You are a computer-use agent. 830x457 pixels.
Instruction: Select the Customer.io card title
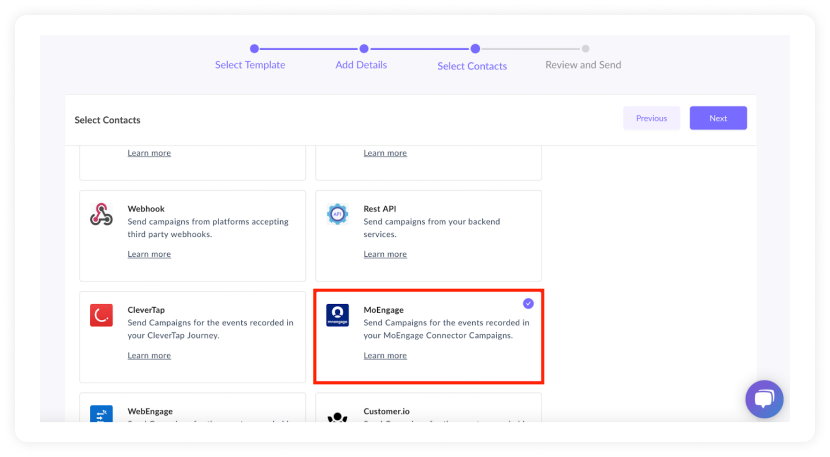click(386, 411)
